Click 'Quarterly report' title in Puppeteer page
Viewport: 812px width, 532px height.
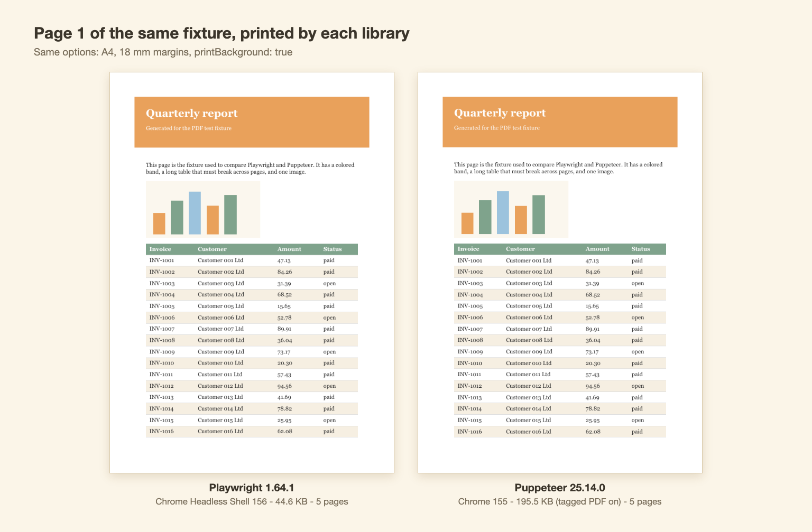500,113
